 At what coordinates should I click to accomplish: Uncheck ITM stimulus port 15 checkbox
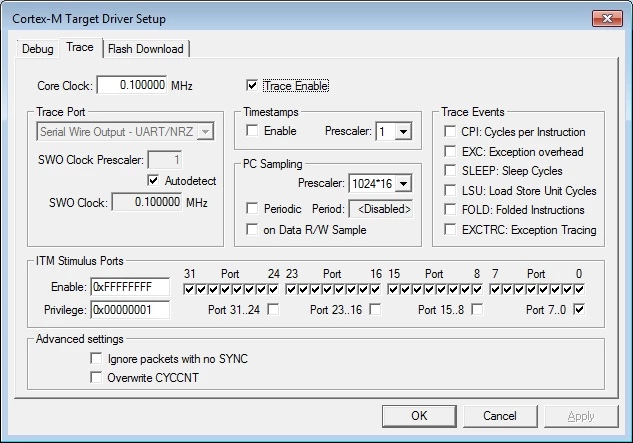pyautogui.click(x=393, y=289)
